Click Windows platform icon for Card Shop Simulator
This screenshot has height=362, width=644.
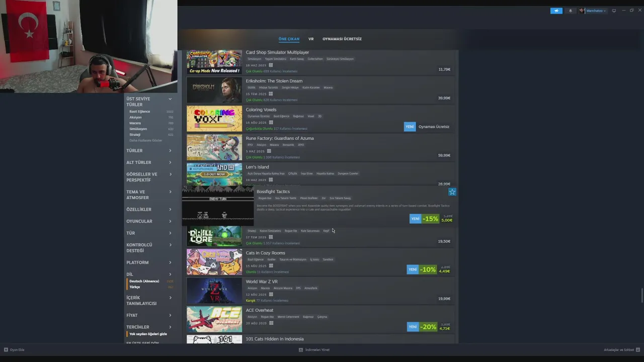[271, 65]
